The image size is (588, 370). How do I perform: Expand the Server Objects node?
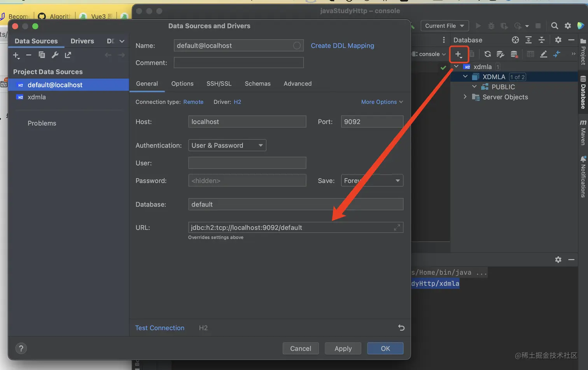(465, 97)
